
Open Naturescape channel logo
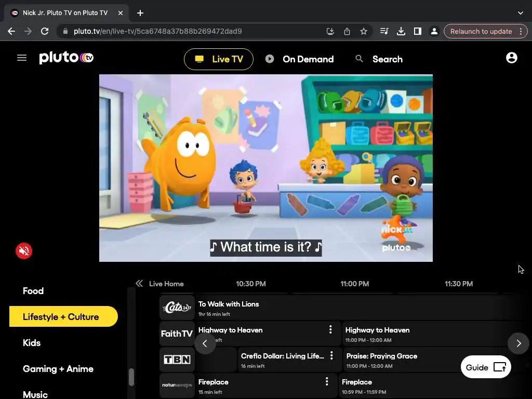click(x=177, y=385)
